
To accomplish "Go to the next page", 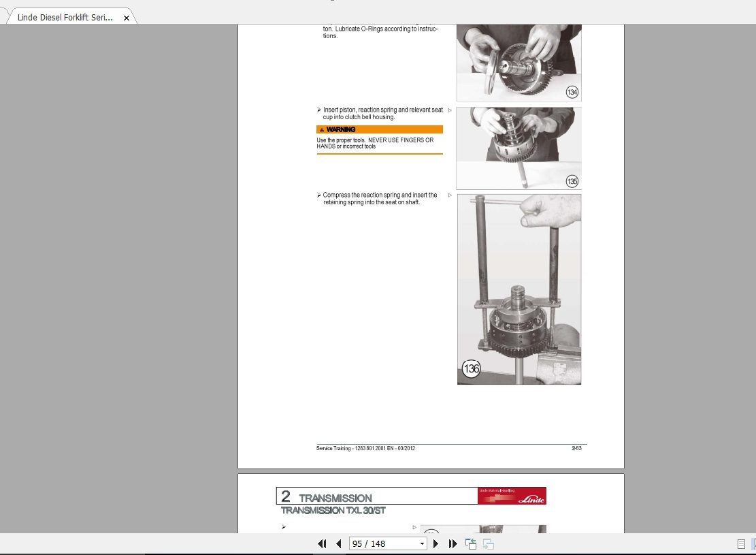I will coord(436,544).
